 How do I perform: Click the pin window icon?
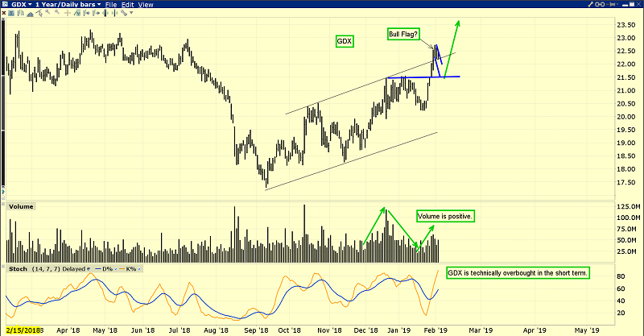point(610,4)
